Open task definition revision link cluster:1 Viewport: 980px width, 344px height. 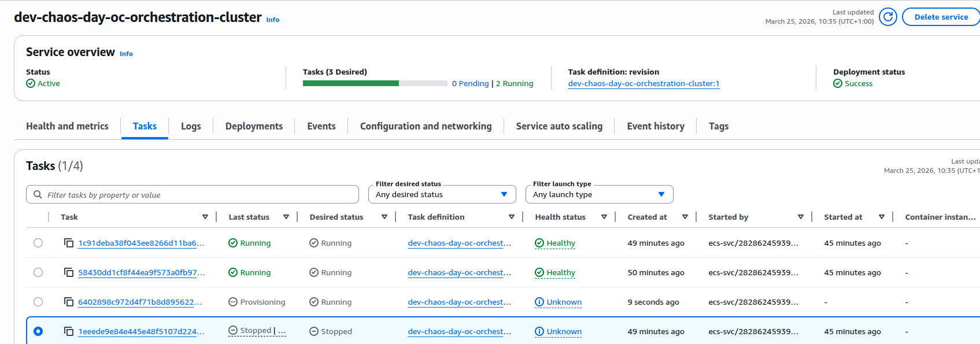point(644,83)
